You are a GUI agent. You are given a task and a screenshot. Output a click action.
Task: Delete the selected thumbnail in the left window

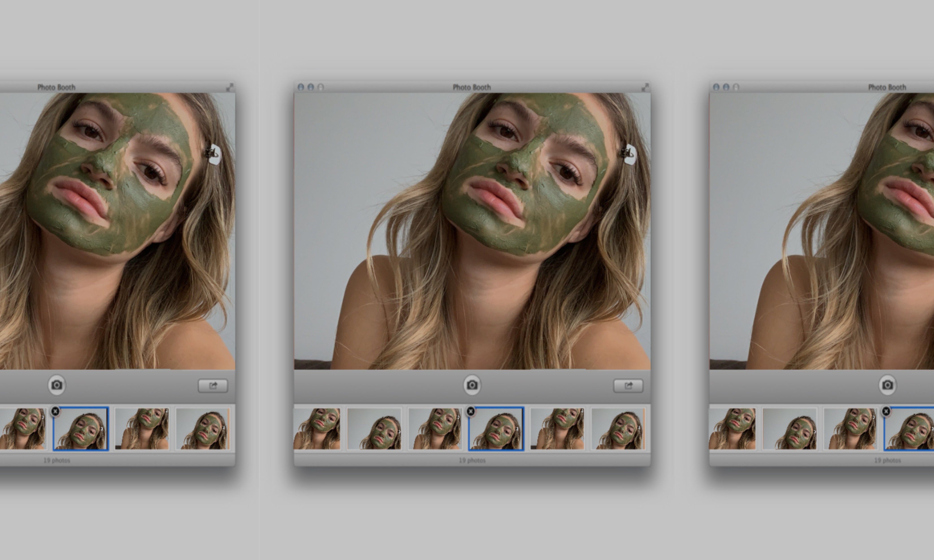(x=55, y=411)
